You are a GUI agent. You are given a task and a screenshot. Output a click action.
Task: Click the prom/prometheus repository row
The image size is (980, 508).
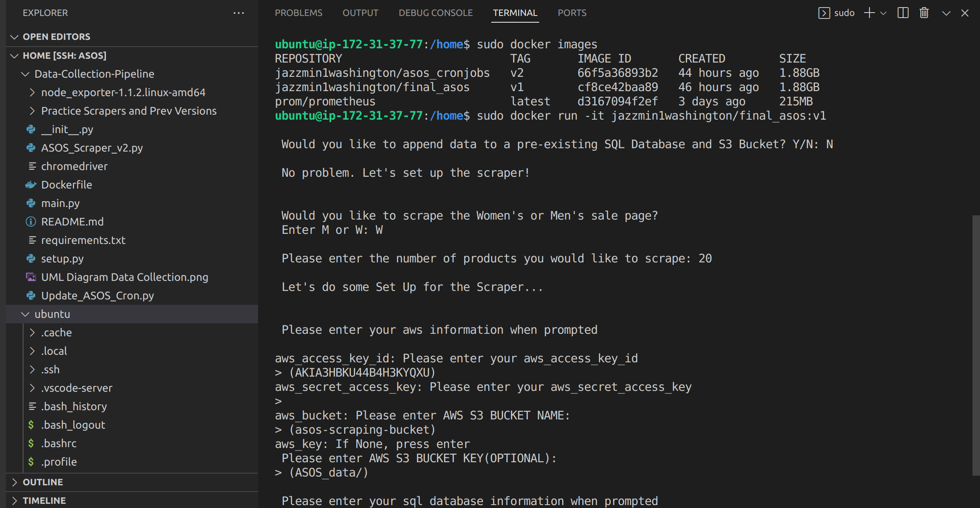544,102
